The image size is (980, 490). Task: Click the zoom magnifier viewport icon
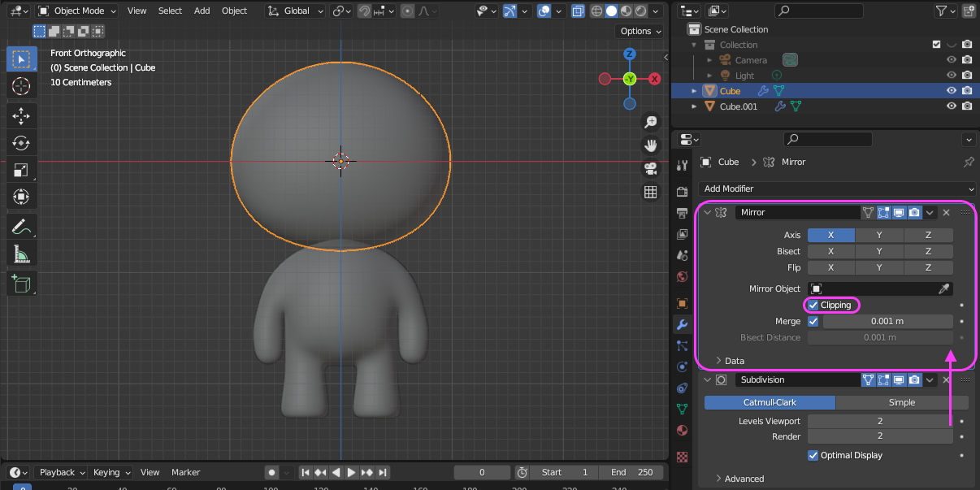tap(650, 122)
